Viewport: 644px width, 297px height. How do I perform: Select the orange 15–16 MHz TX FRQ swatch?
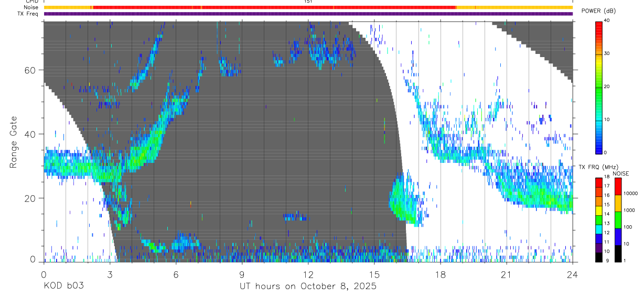[x=598, y=202]
